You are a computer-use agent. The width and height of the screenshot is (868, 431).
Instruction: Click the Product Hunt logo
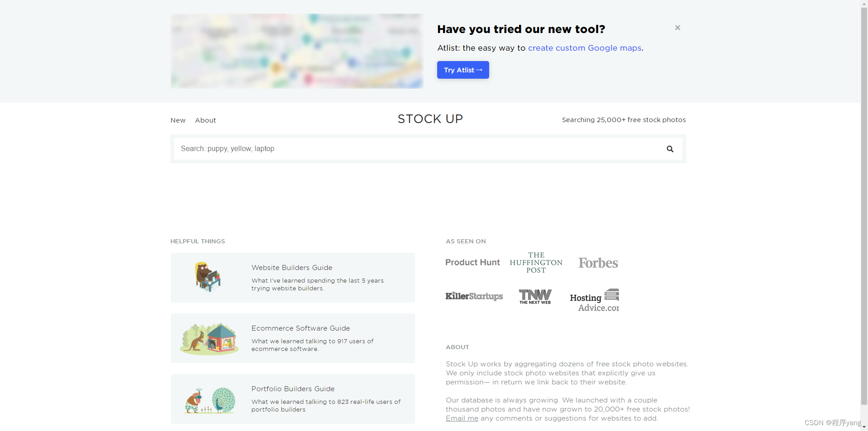click(x=472, y=262)
